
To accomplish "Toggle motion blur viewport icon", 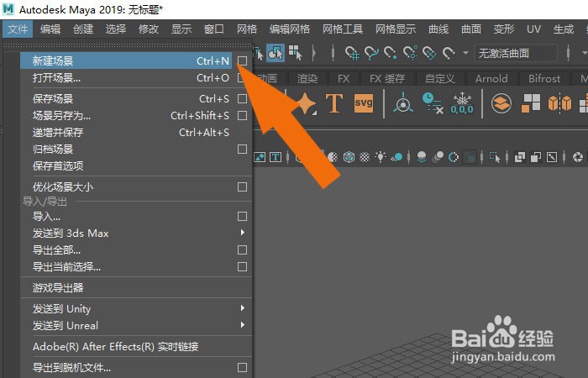I will [438, 157].
